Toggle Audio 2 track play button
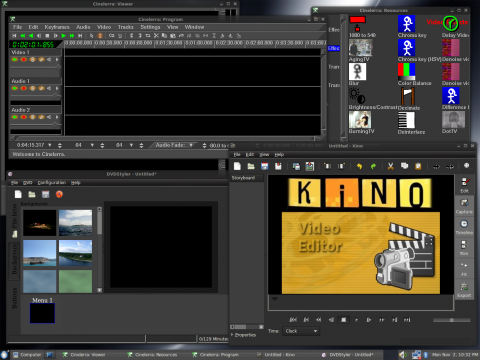The height and width of the screenshot is (360, 480). tap(15, 117)
